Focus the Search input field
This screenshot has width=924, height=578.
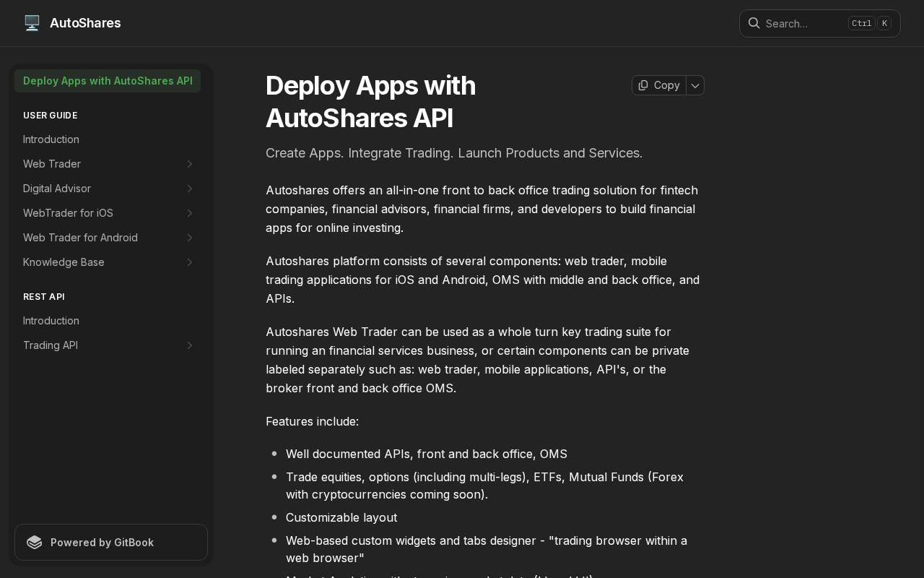801,24
